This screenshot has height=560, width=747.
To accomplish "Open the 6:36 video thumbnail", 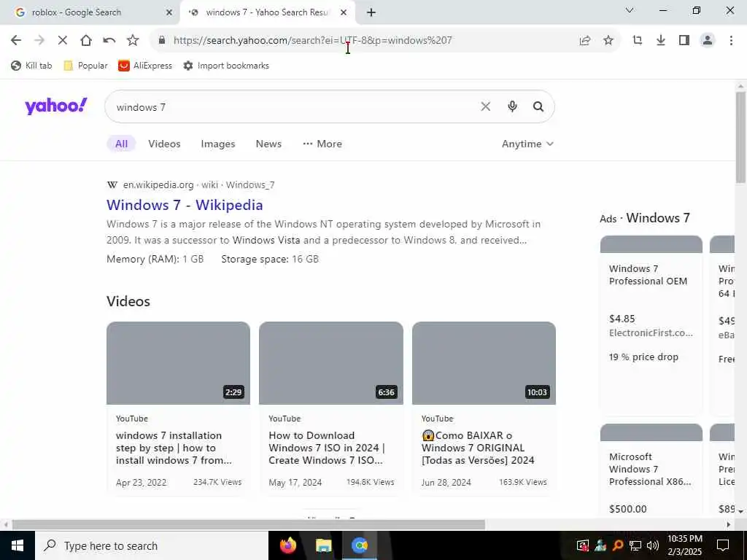I will click(x=331, y=363).
